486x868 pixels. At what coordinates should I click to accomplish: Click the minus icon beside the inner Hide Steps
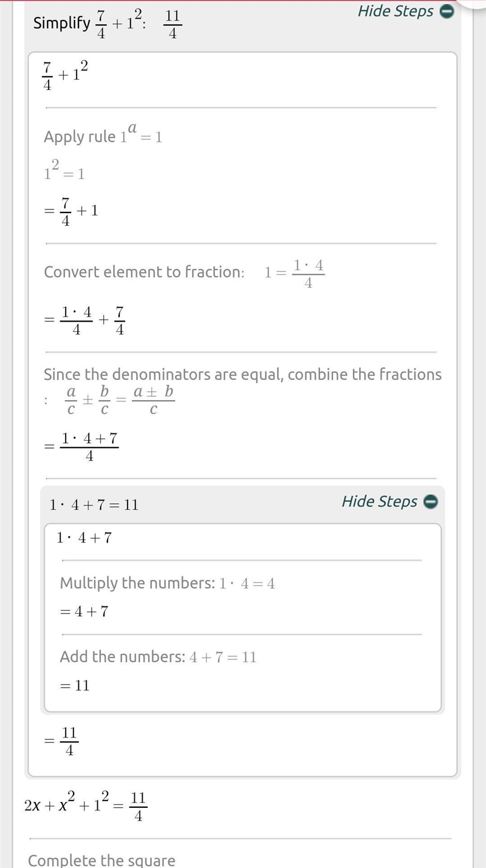(x=431, y=502)
